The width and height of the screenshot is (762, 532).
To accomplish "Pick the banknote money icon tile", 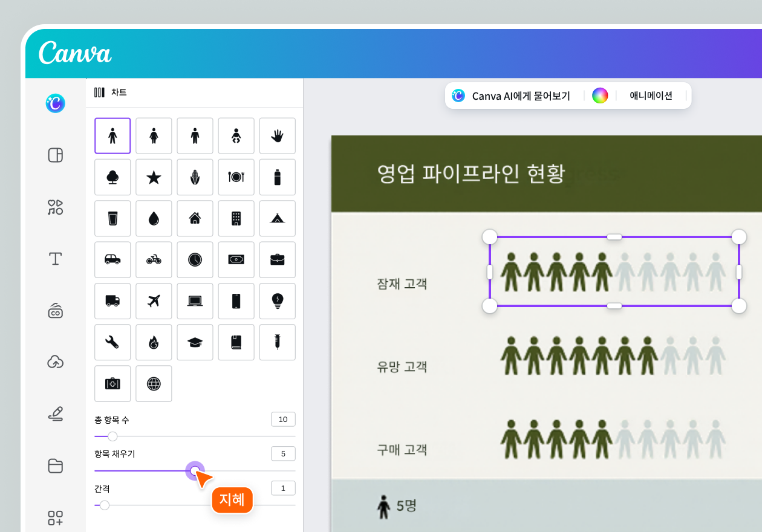I will click(236, 259).
